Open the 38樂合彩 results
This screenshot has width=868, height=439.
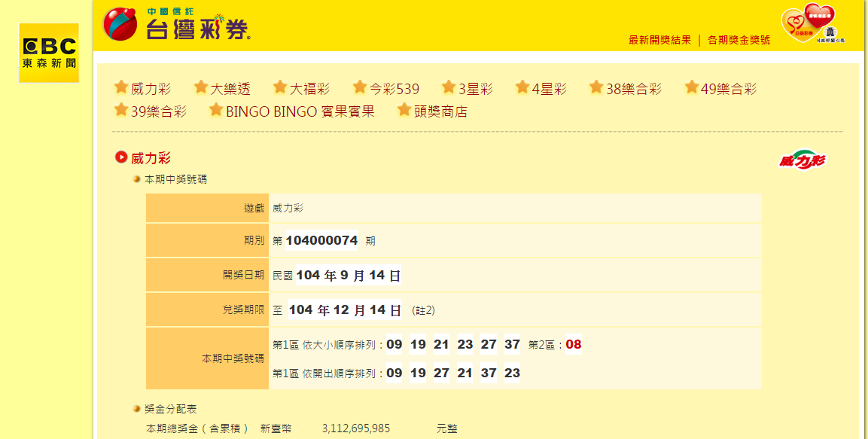coord(634,89)
